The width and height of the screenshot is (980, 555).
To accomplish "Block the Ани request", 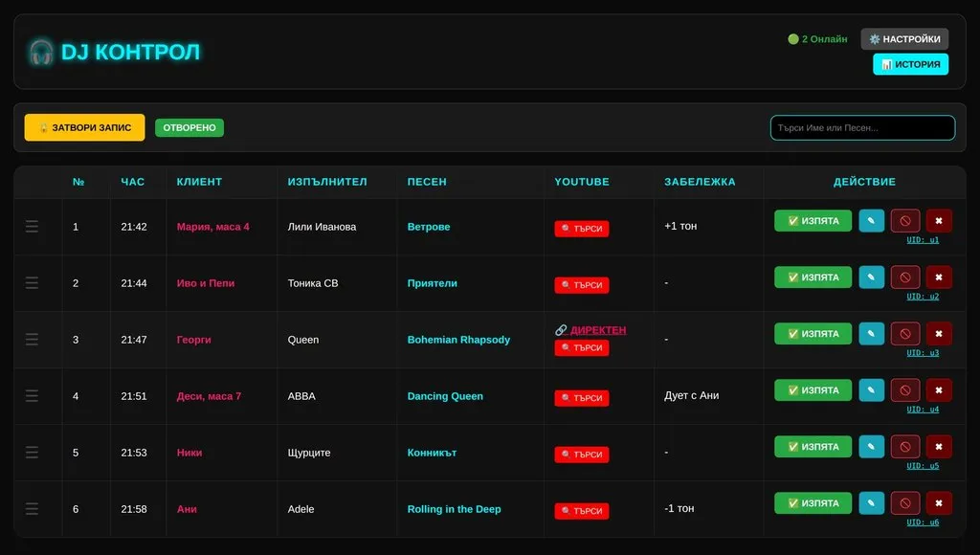I will coord(905,503).
